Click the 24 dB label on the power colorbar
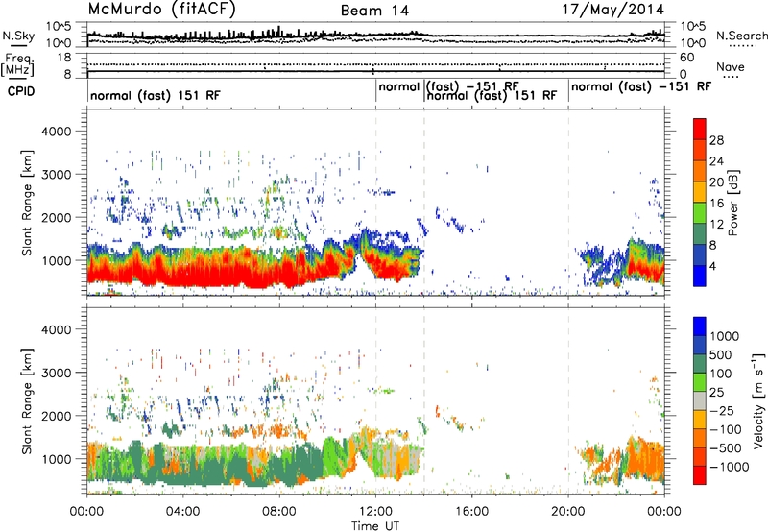 [x=716, y=161]
